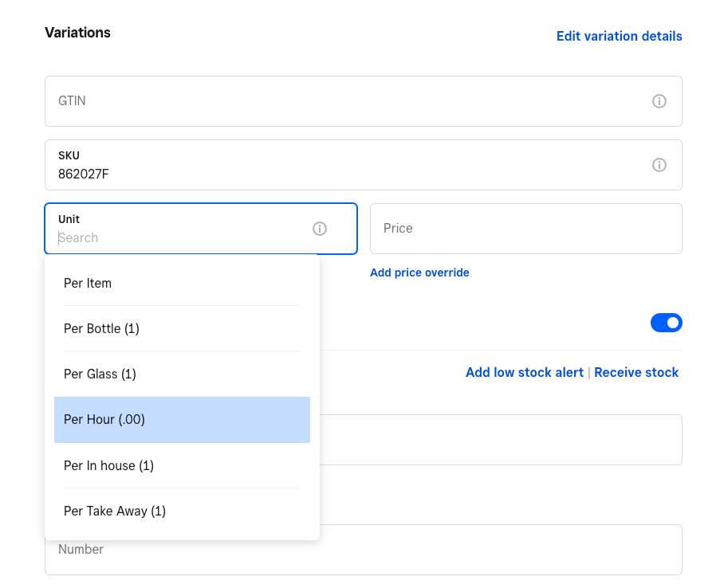Click the SKU field containing 862027F
720x588 pixels.
pyautogui.click(x=351, y=166)
